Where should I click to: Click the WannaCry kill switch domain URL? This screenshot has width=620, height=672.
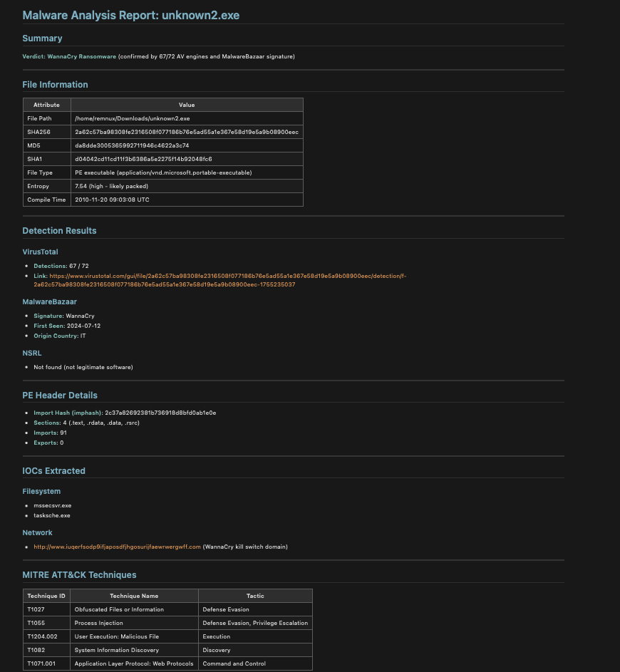coord(117,547)
